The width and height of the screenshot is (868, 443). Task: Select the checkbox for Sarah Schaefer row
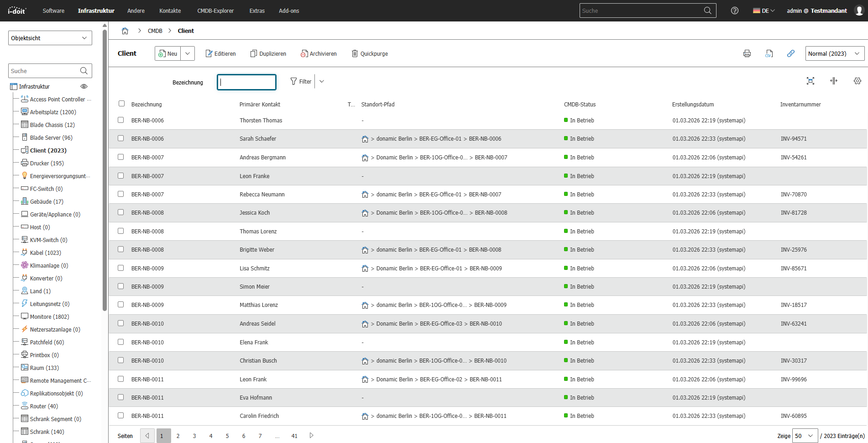(121, 138)
